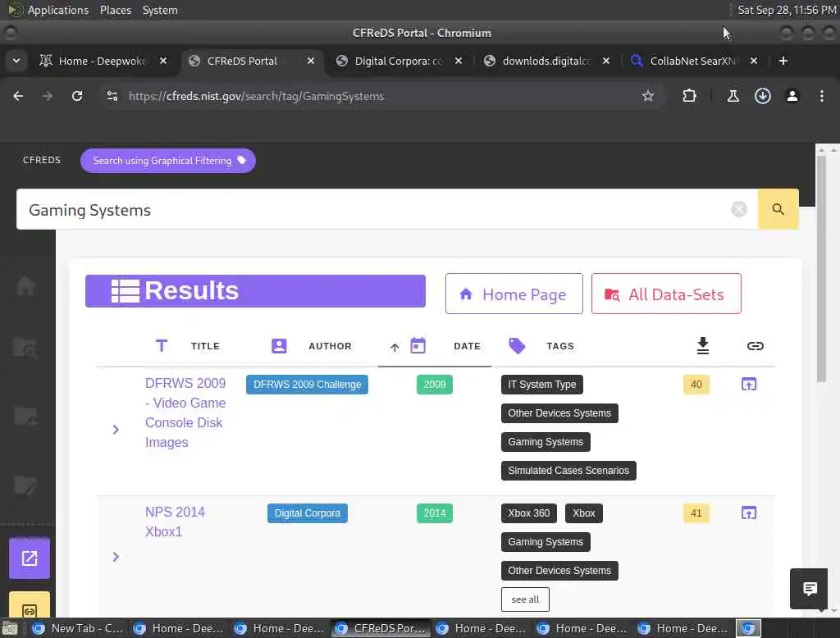840x638 pixels.
Task: Open the Applications menu
Action: (x=58, y=10)
